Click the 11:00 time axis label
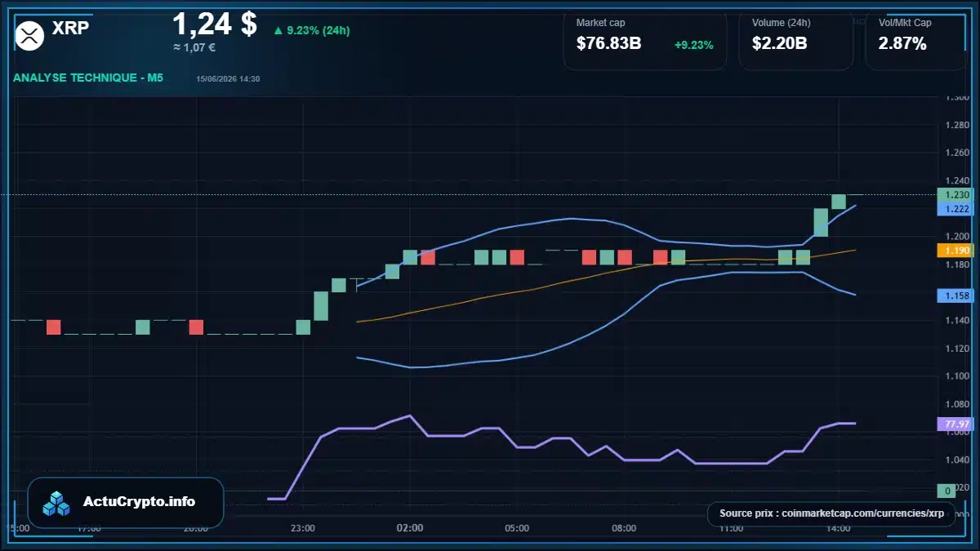Viewport: 980px width, 551px height. point(731,528)
